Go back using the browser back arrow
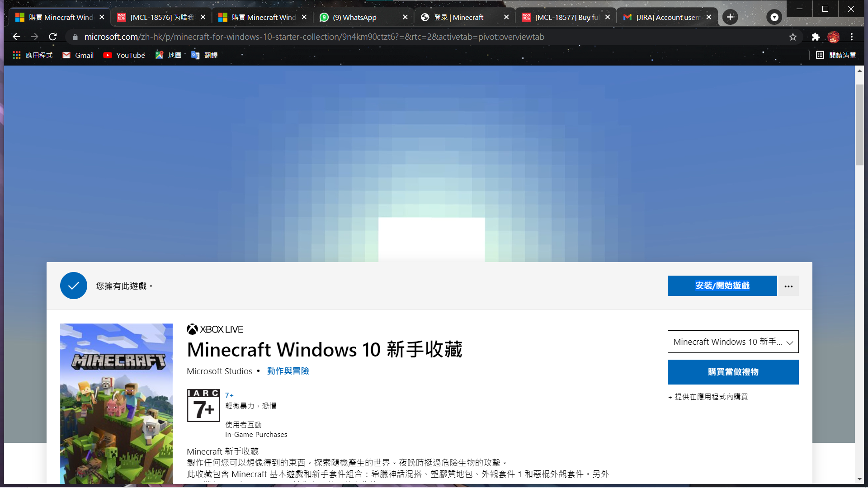The image size is (868, 488). [x=17, y=37]
